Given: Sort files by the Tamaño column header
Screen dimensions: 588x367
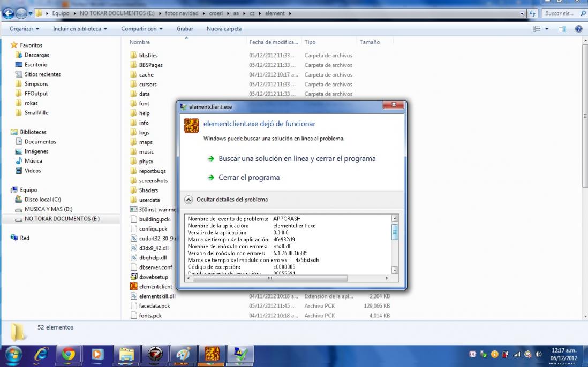Looking at the screenshot, I should 370,42.
